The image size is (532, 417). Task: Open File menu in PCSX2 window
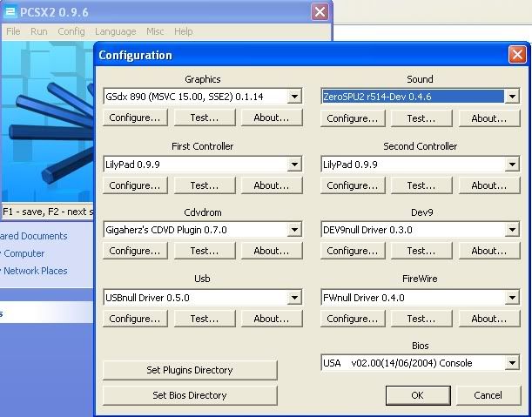click(13, 31)
